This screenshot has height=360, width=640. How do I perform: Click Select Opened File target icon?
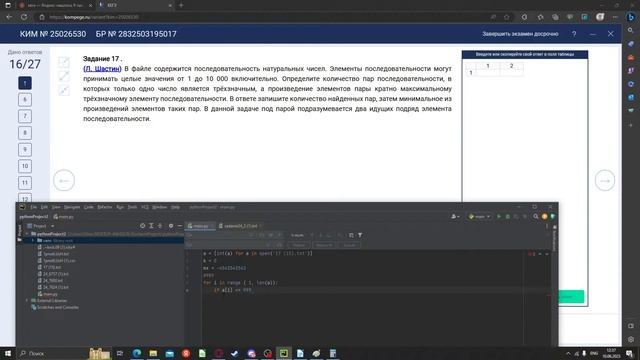[x=142, y=226]
